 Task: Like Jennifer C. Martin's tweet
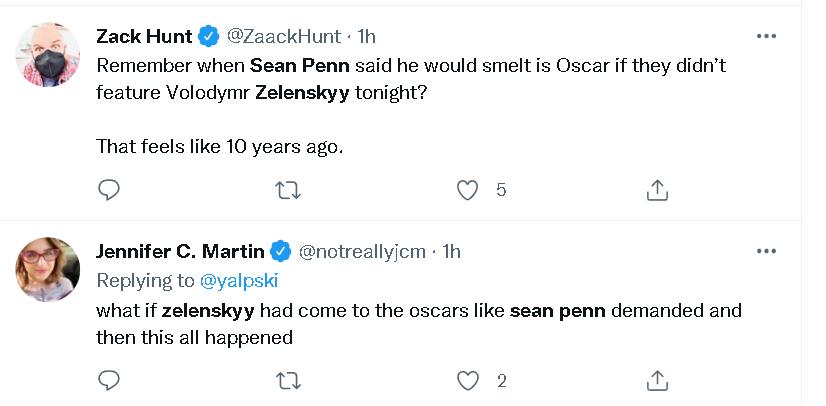tap(467, 380)
